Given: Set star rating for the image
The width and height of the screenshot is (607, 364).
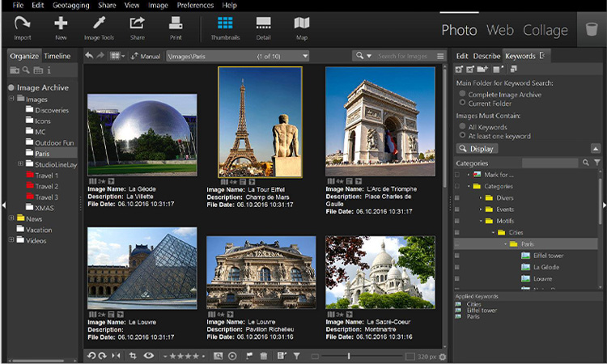Looking at the screenshot, I should pos(185,356).
